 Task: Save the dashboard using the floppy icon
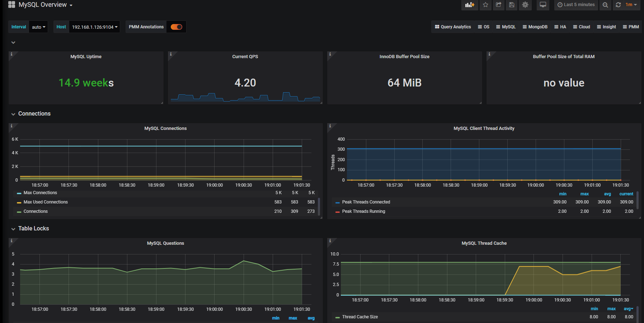tap(512, 5)
